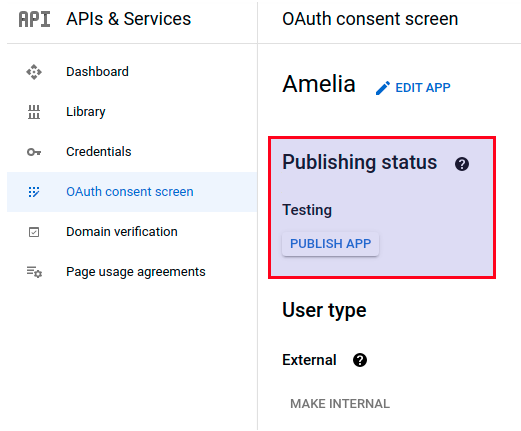Click the API logo icon
Viewport: 521px width, 431px height.
[x=34, y=19]
